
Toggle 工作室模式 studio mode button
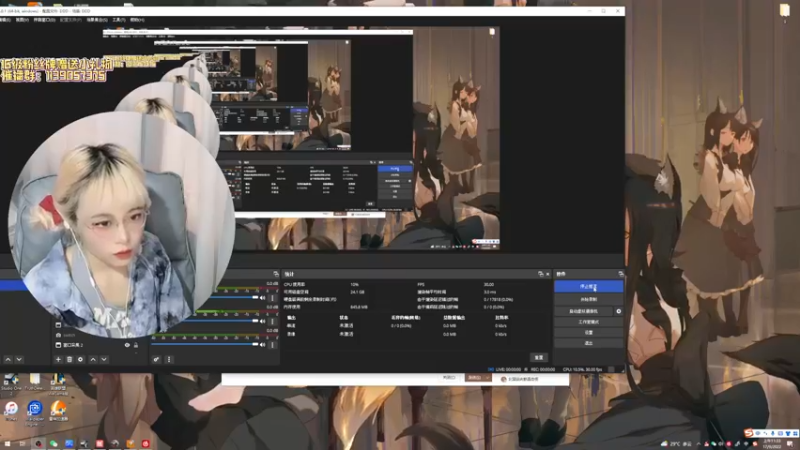pyautogui.click(x=588, y=322)
